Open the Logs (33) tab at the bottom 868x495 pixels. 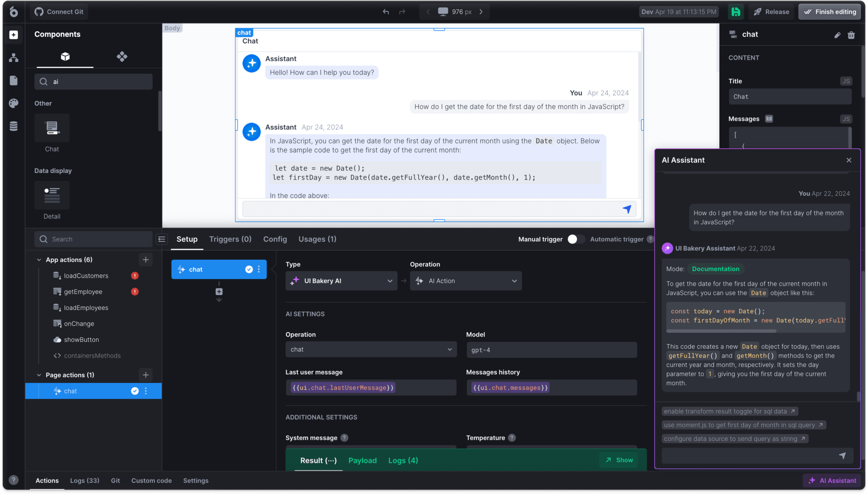click(85, 481)
